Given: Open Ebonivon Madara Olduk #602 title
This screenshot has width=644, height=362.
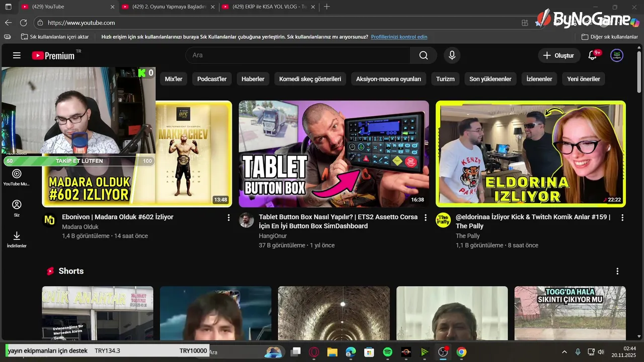Looking at the screenshot, I should coord(117,217).
